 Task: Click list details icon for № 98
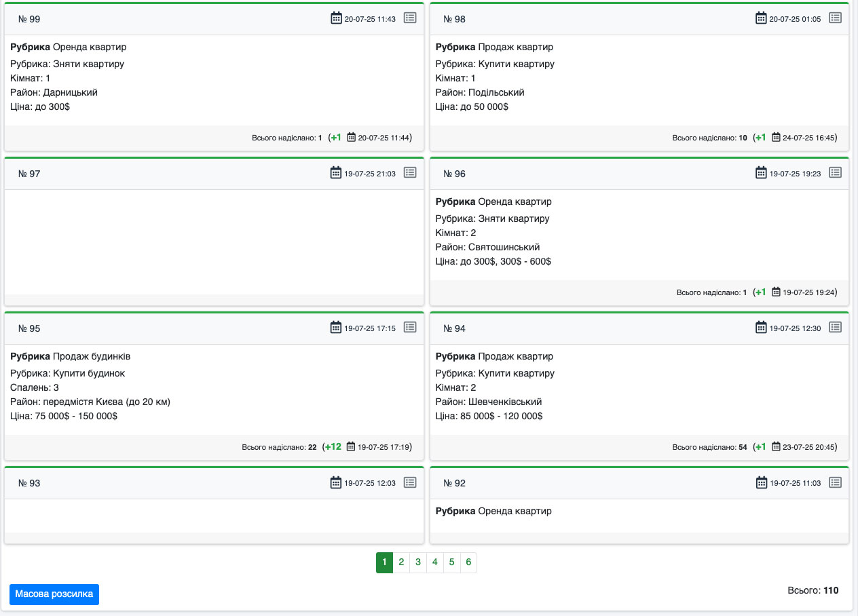(836, 18)
